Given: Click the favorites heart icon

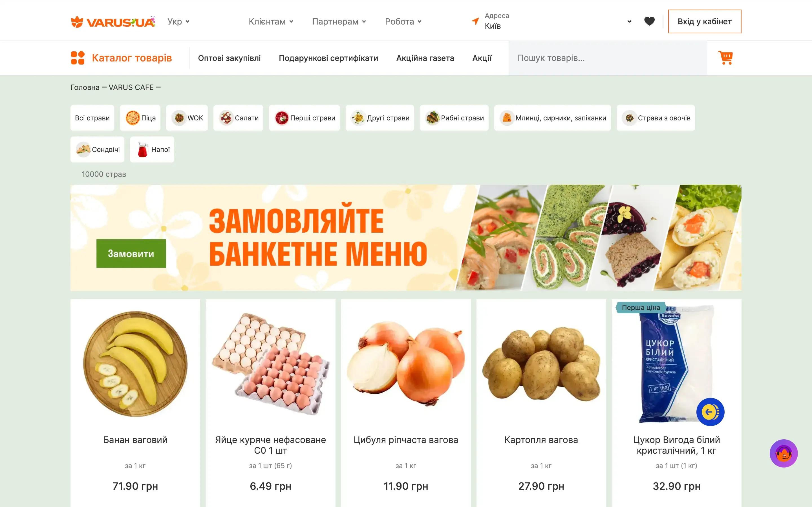Looking at the screenshot, I should (x=649, y=21).
